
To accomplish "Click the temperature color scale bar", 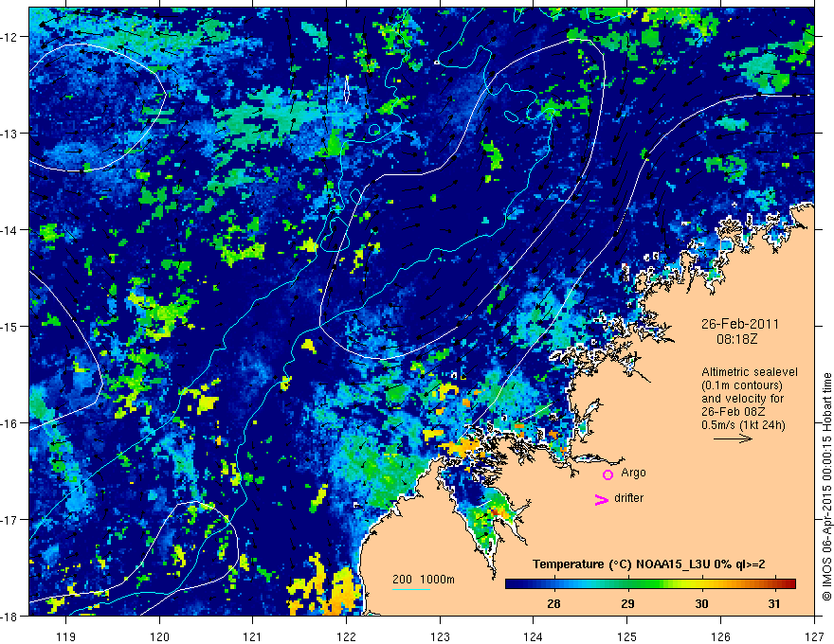I will click(650, 584).
